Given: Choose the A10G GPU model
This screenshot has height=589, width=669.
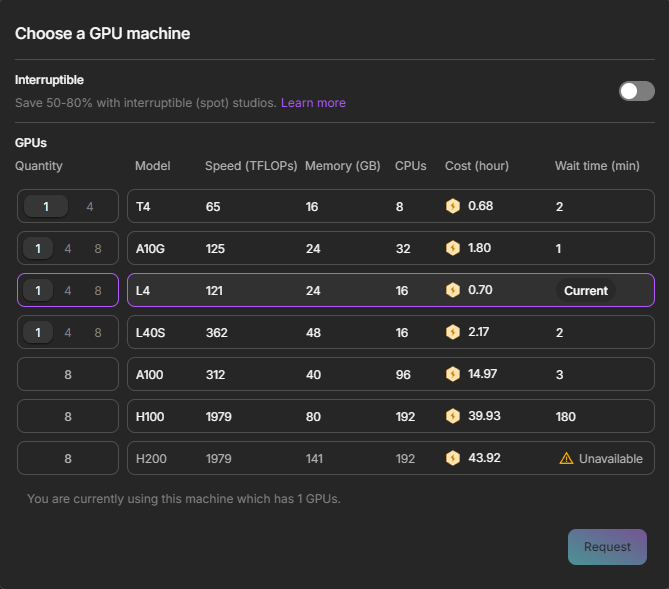Looking at the screenshot, I should [x=150, y=248].
